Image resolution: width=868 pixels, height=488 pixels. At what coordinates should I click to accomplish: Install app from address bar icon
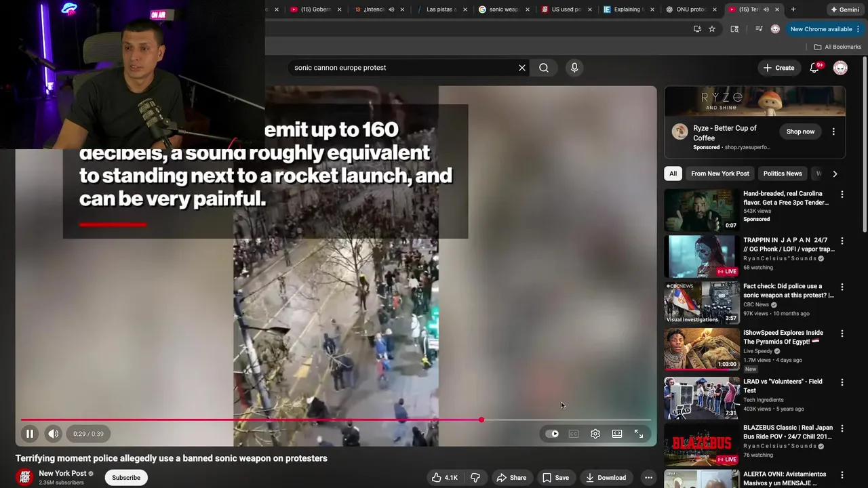(x=697, y=29)
